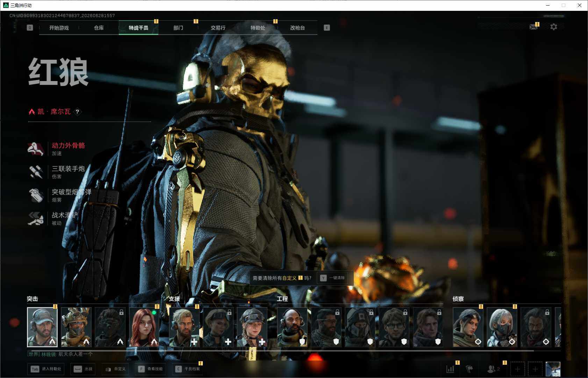Click the 一键清除 button
The width and height of the screenshot is (588, 378).
point(332,278)
